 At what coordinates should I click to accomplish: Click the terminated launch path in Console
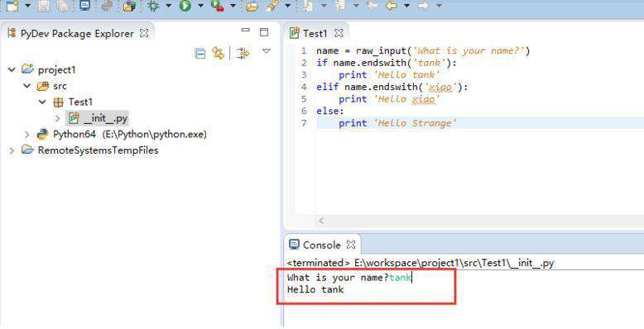(421, 263)
